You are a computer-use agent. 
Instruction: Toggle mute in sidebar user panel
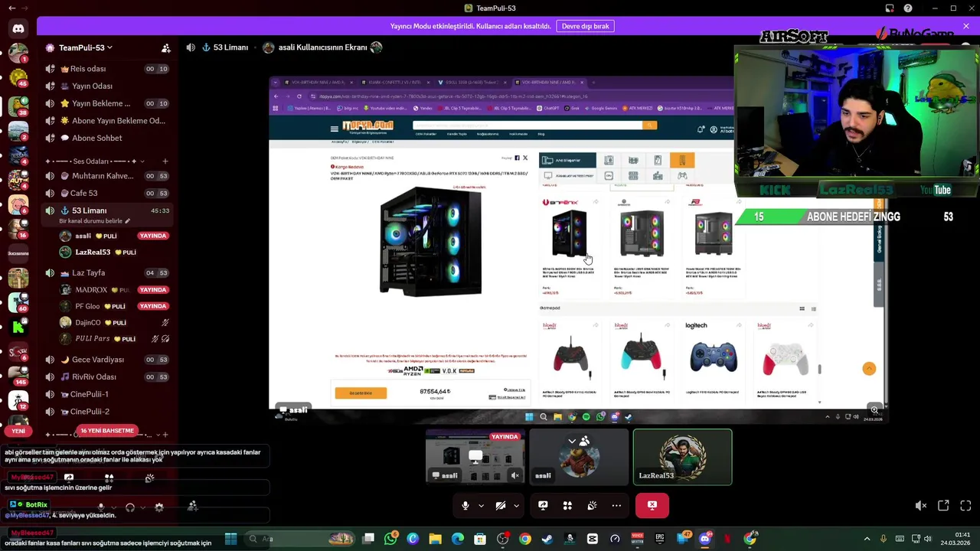(x=101, y=507)
